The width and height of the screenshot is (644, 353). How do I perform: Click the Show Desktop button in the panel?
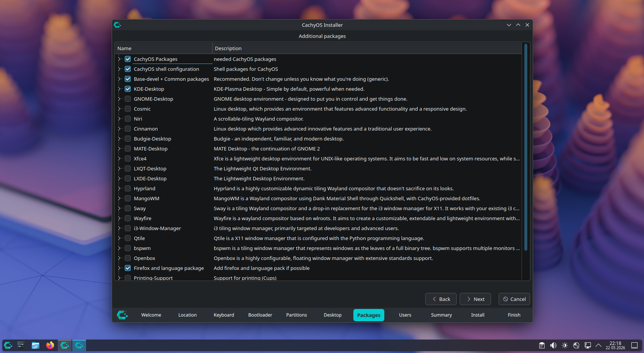pos(634,345)
